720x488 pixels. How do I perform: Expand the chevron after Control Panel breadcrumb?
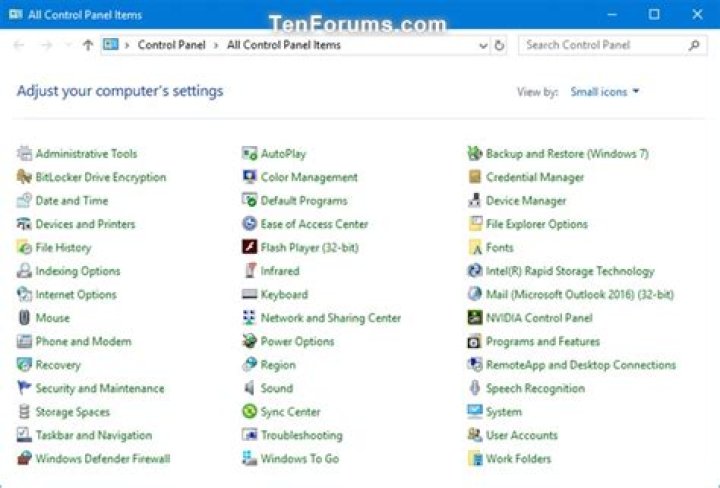(x=216, y=45)
